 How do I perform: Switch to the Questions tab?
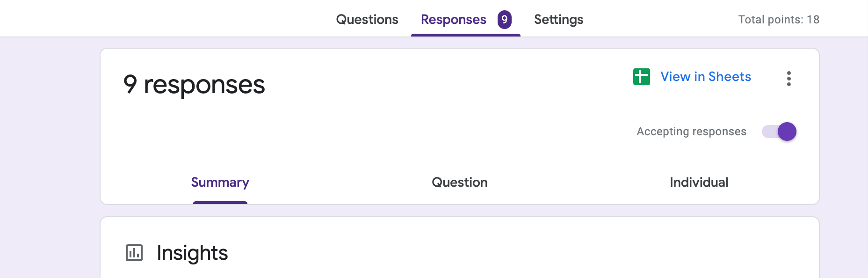click(x=367, y=20)
